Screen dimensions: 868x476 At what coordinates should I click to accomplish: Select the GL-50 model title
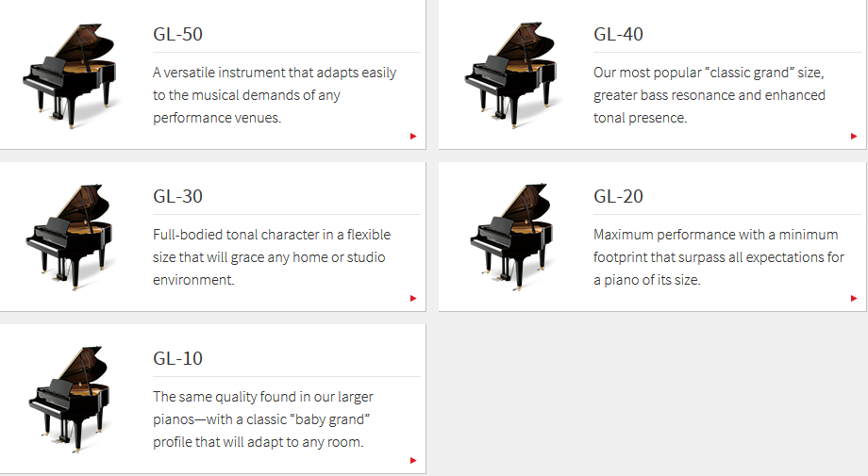(x=177, y=34)
